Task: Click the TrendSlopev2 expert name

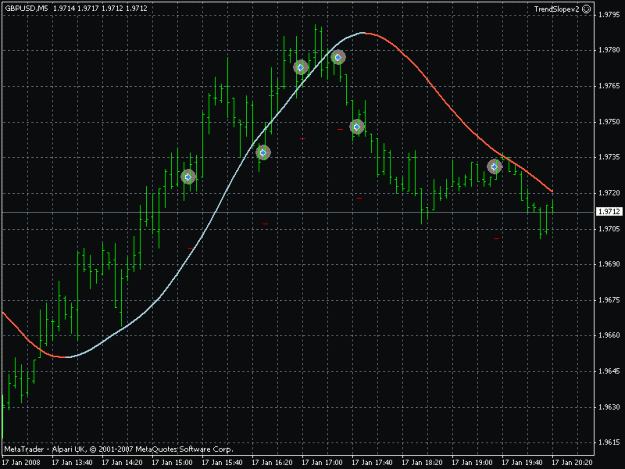Action: coord(556,9)
